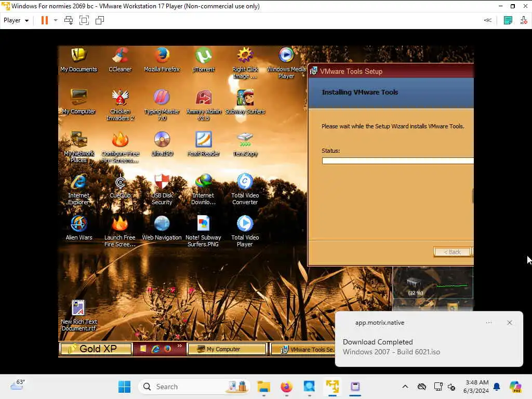Screen dimensions: 532x399
Task: Open Typing Master 7.0 shortcut
Action: 162,105
